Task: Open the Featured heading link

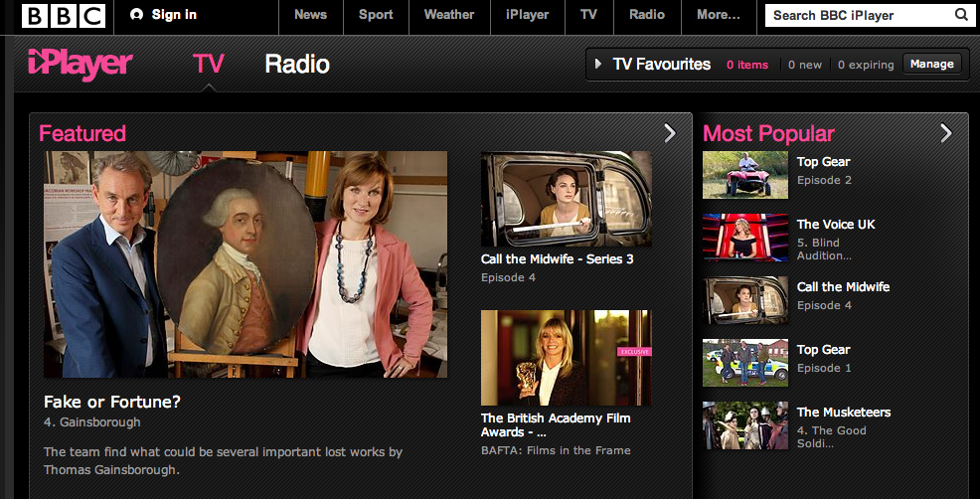Action: (x=82, y=133)
